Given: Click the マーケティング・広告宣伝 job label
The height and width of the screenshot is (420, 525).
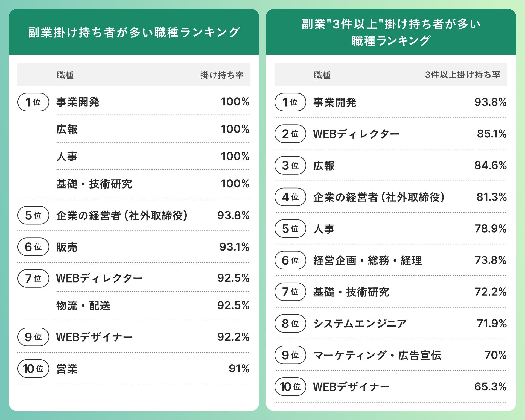Looking at the screenshot, I should (377, 355).
